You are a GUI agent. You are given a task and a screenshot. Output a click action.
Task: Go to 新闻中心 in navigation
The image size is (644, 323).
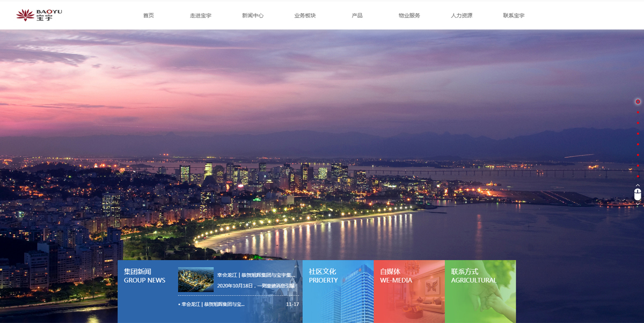pos(252,16)
